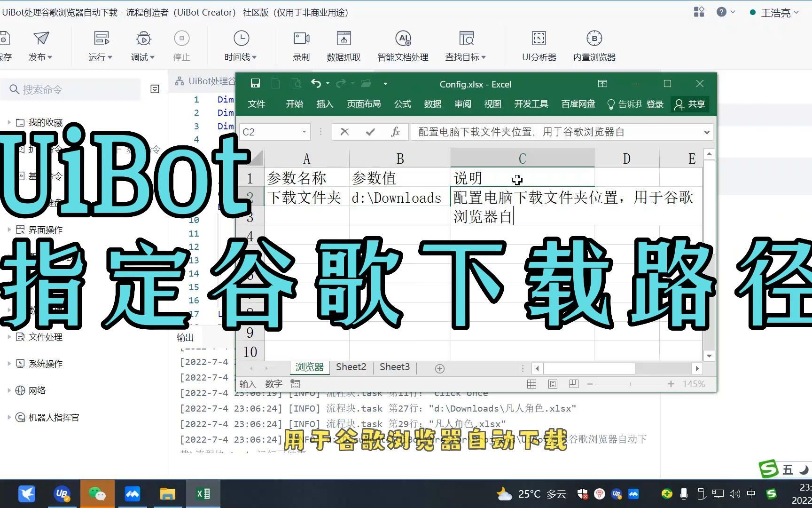
Task: Click the 调试 debug icon
Action: [143, 39]
